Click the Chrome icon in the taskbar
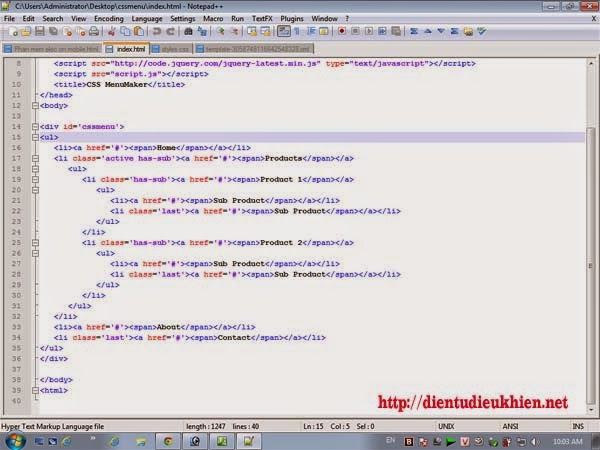The width and height of the screenshot is (600, 450). [168, 442]
